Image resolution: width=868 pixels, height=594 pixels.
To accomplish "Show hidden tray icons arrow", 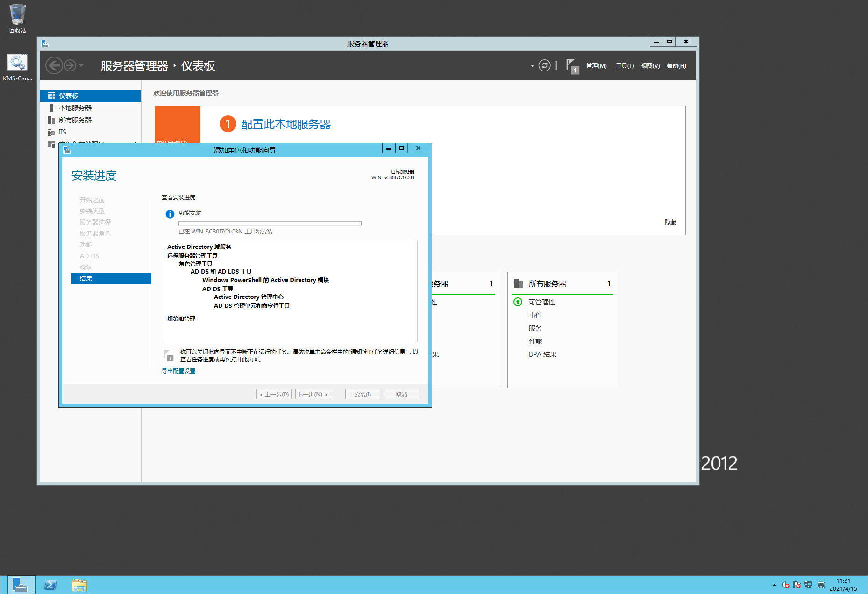I will point(774,585).
